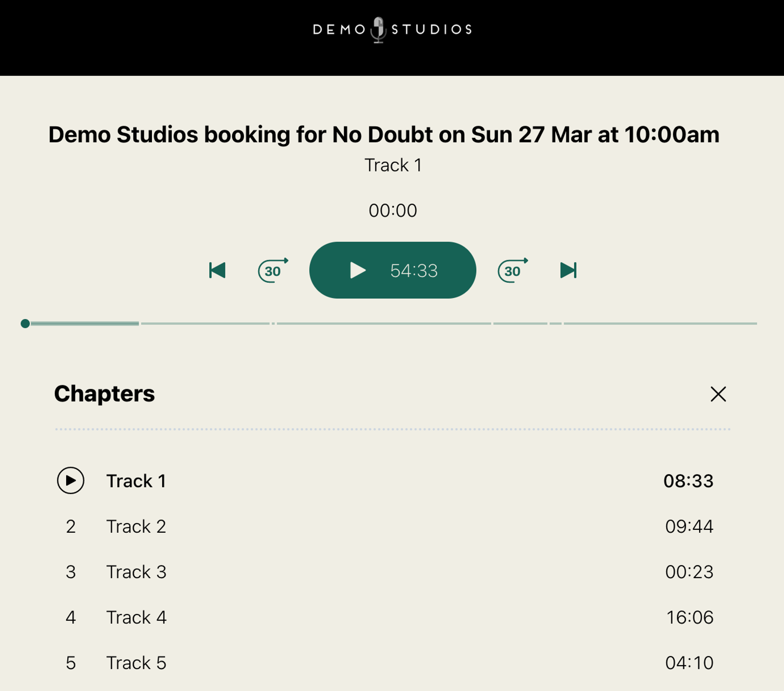
Task: Click the 16:06 duration of Track 4
Action: (x=689, y=617)
